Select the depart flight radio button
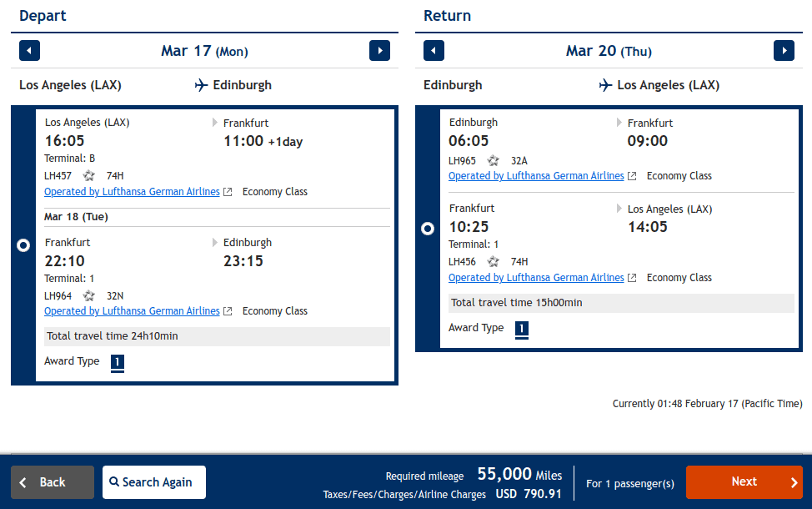This screenshot has height=509, width=812. click(x=23, y=244)
